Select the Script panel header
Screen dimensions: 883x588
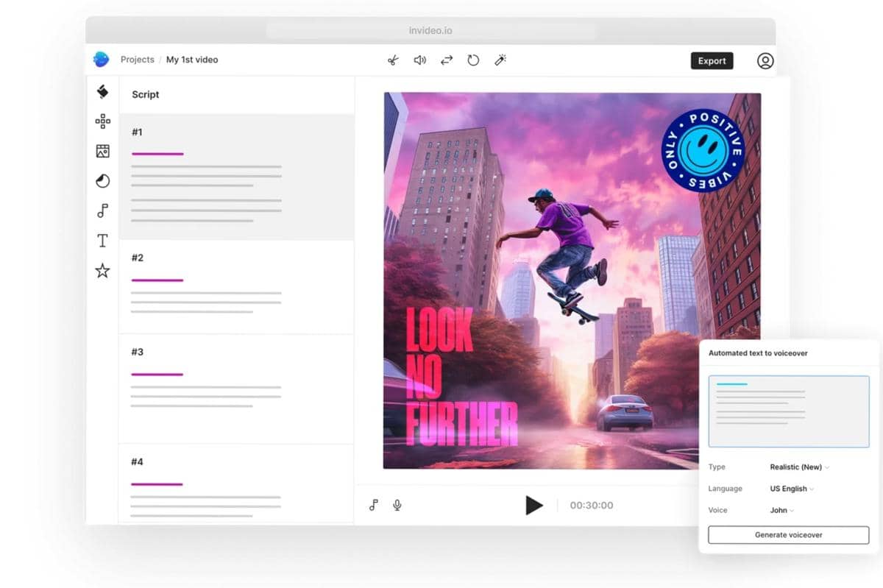tap(145, 94)
